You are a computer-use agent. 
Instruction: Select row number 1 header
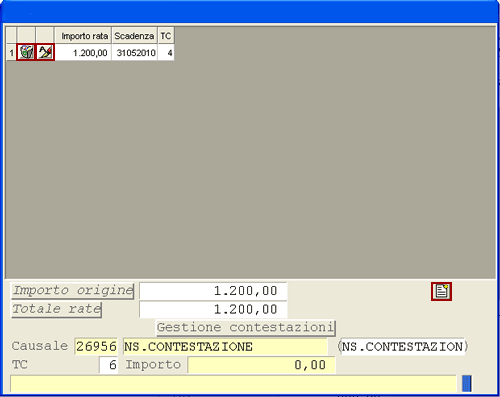pos(12,53)
